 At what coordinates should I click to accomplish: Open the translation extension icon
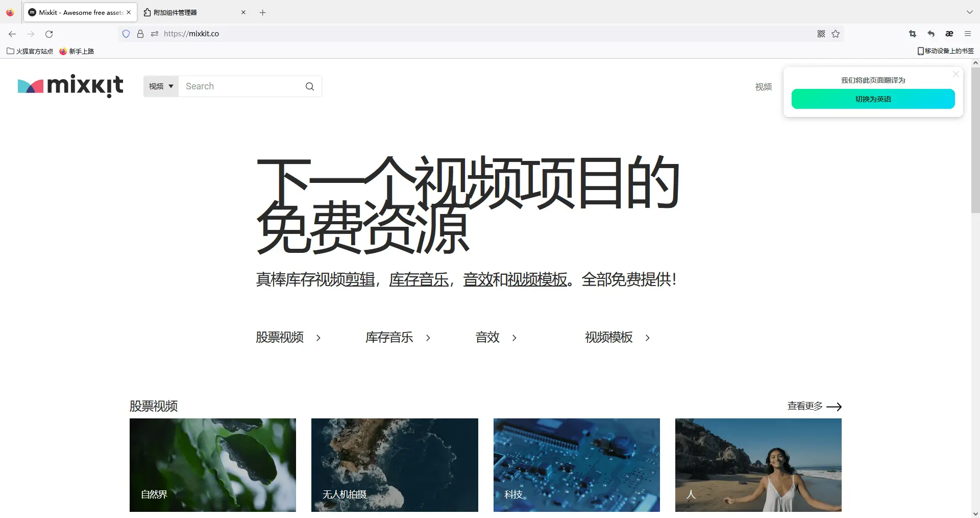pyautogui.click(x=949, y=34)
